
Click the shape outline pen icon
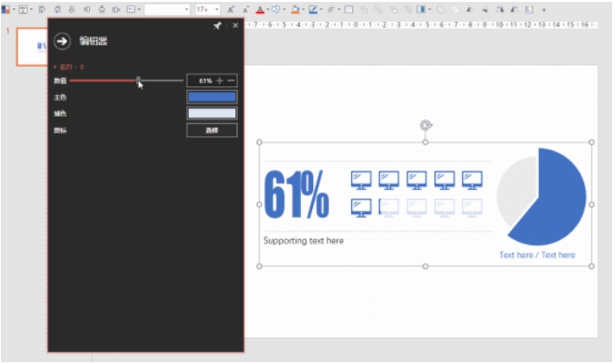(x=313, y=9)
